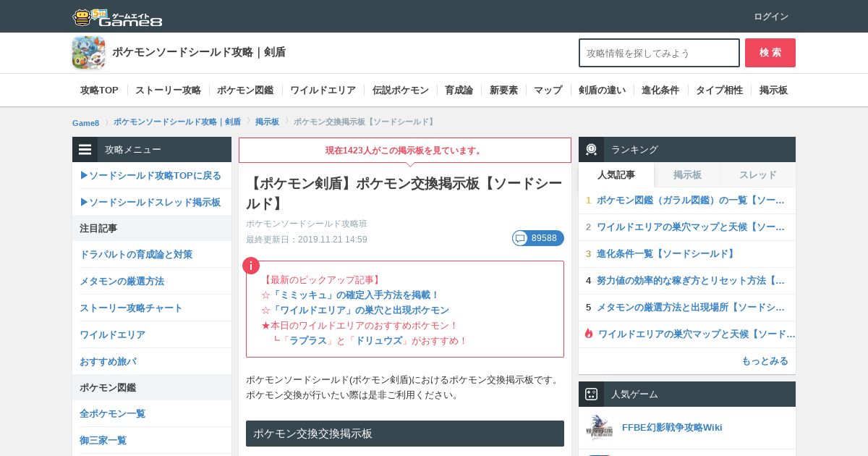This screenshot has height=456, width=868.
Task: Open the Game8 logo home link
Action: pyautogui.click(x=117, y=17)
